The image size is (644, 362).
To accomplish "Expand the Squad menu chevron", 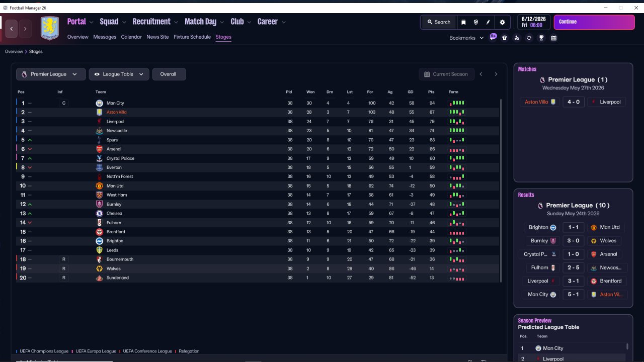I will tap(124, 22).
